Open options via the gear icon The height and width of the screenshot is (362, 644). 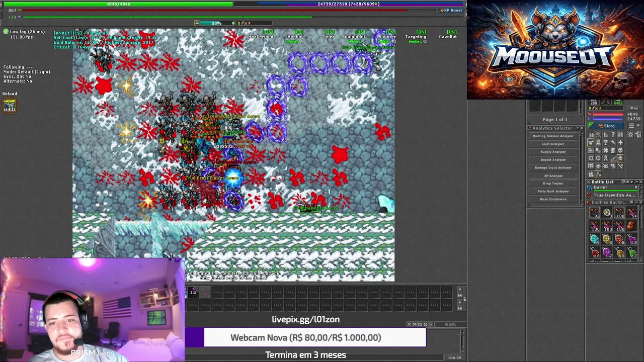(630, 135)
